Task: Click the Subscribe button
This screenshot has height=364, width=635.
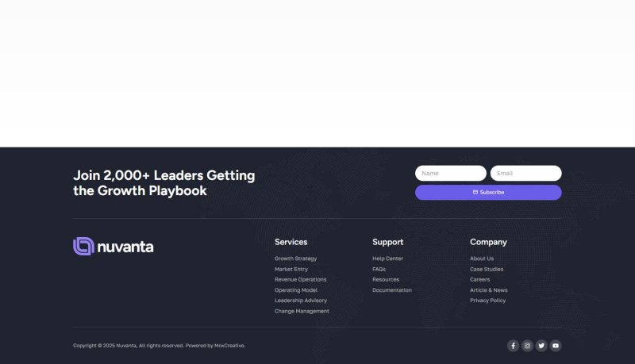Action: click(488, 193)
